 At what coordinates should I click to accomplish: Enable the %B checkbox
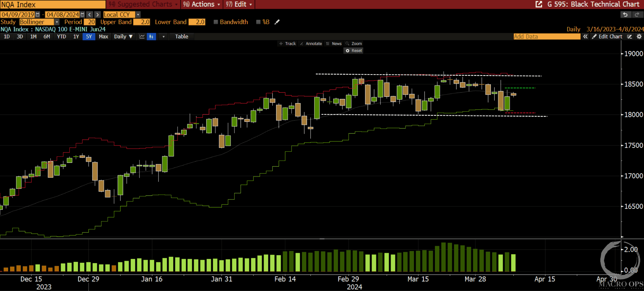pyautogui.click(x=258, y=22)
